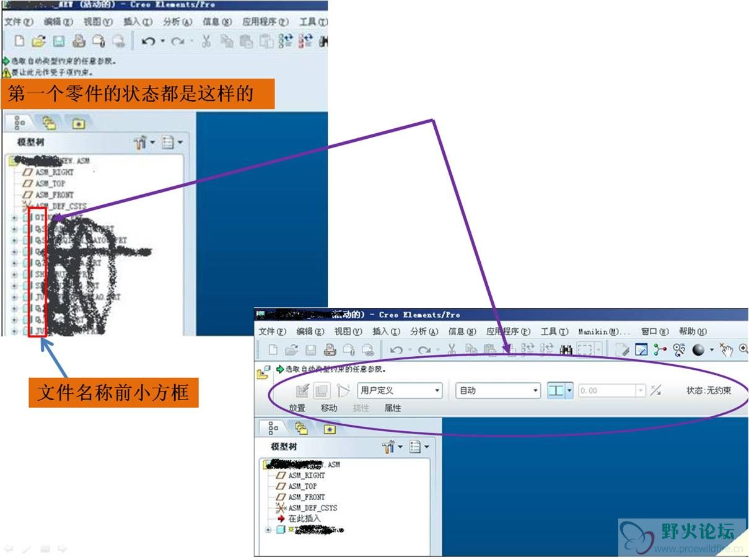Click first greyed dashboard icon left of 用户定义
Image resolution: width=749 pixels, height=560 pixels.
click(x=302, y=390)
